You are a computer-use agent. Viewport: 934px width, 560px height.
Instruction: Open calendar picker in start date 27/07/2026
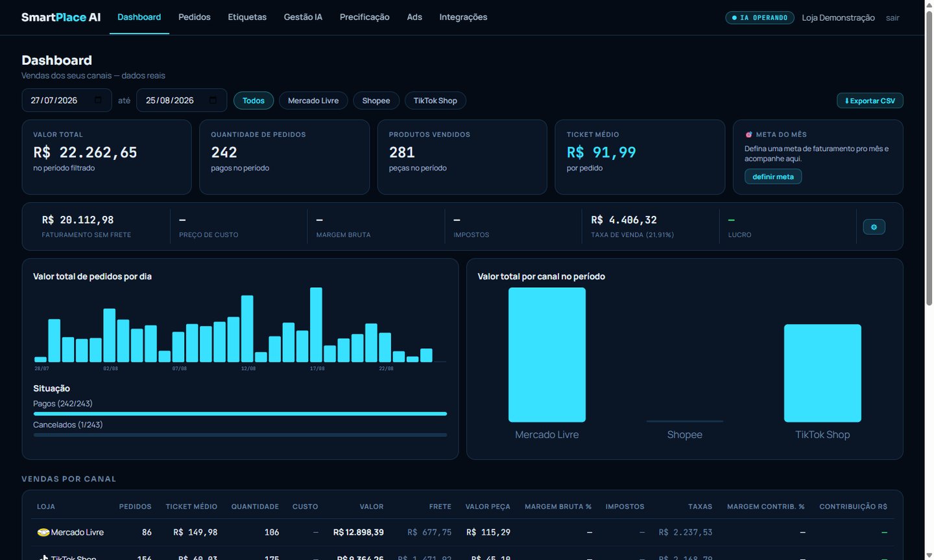(x=99, y=100)
